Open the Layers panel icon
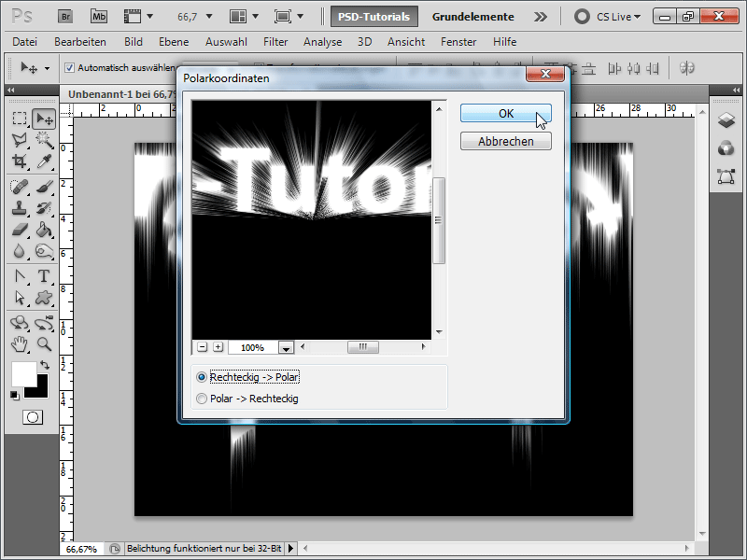 coord(726,120)
